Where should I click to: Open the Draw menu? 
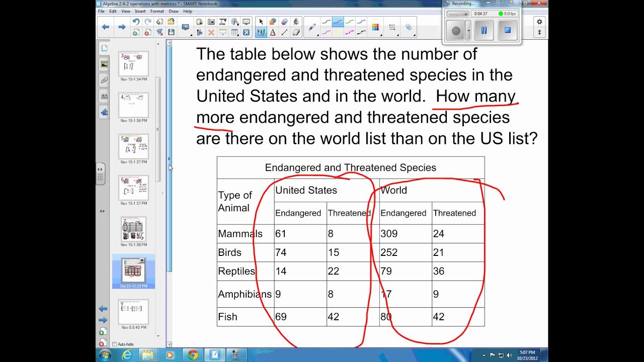174,11
